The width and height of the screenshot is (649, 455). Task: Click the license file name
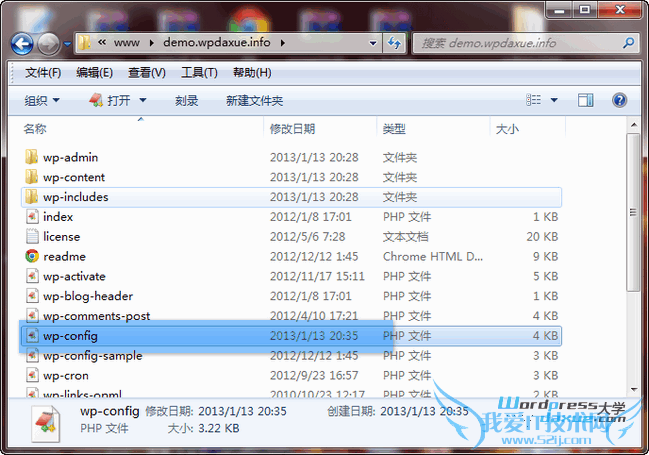(x=62, y=237)
